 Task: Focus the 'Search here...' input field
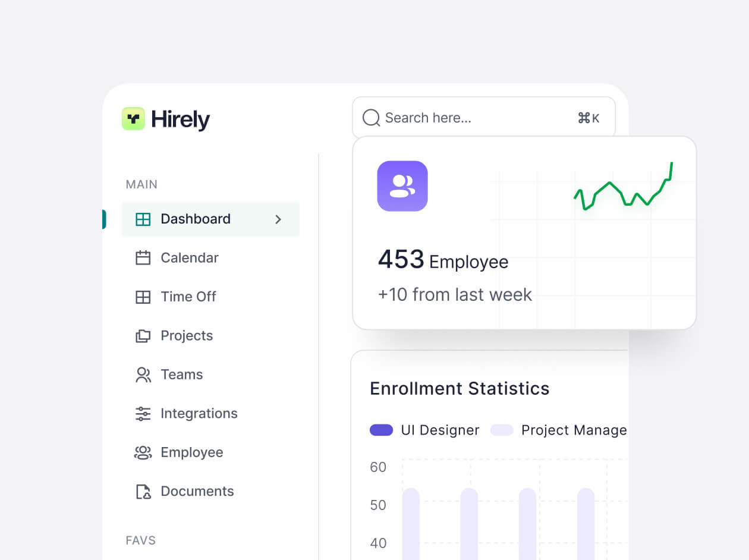pos(483,118)
